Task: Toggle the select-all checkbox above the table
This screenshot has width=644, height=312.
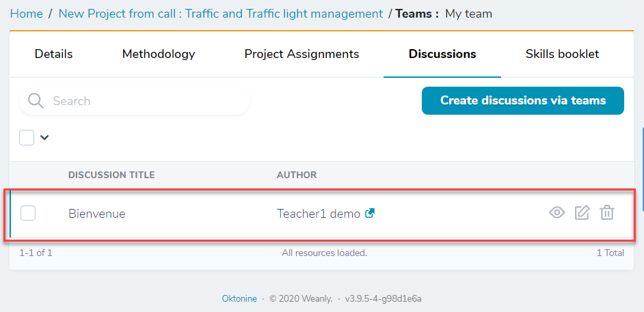Action: (27, 138)
